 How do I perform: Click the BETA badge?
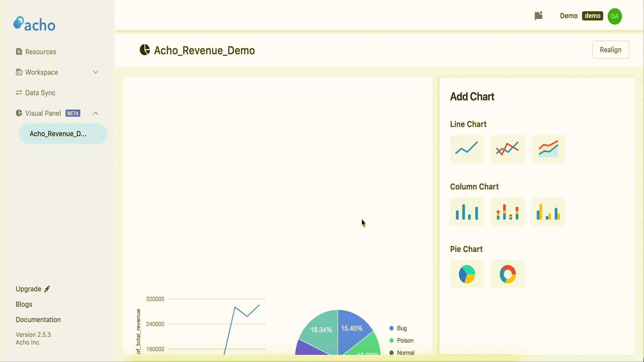tap(73, 113)
